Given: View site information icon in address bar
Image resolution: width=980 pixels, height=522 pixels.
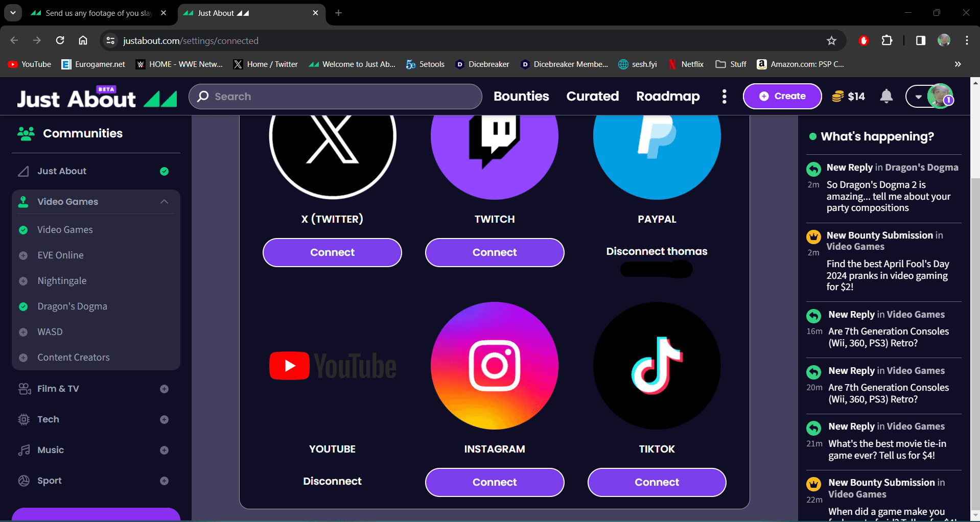Looking at the screenshot, I should coord(110,40).
